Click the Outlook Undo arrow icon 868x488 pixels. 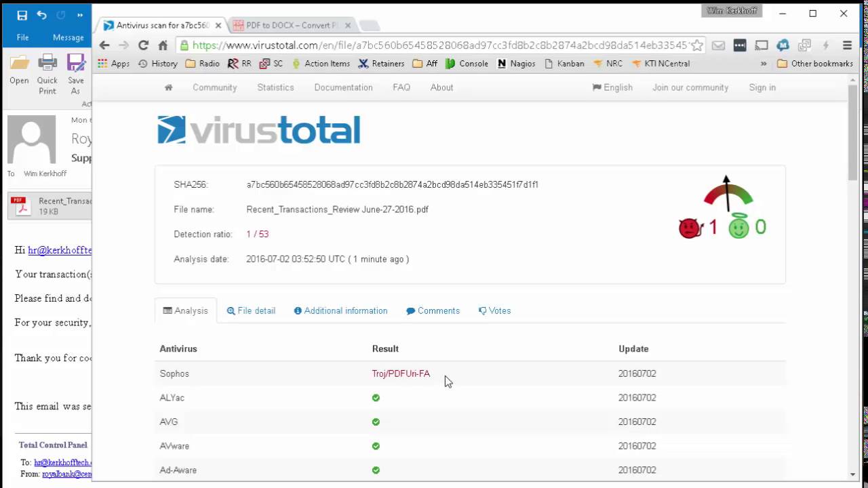42,15
